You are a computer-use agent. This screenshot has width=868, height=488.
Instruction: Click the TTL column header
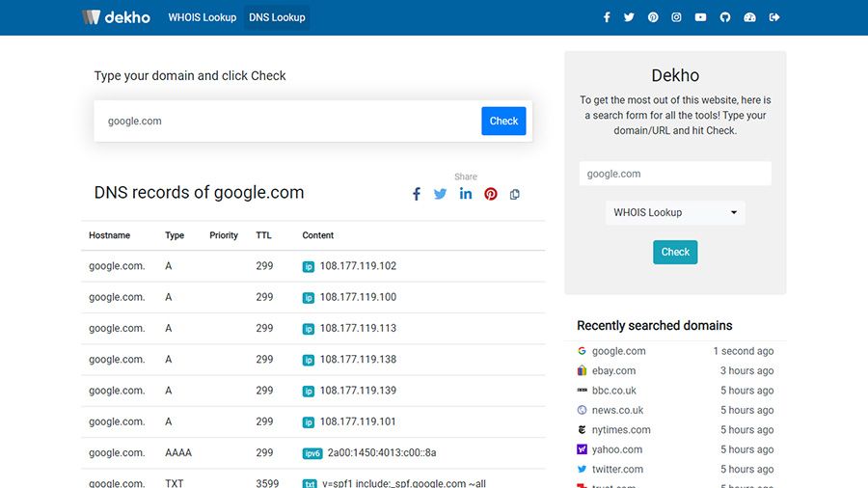point(263,235)
